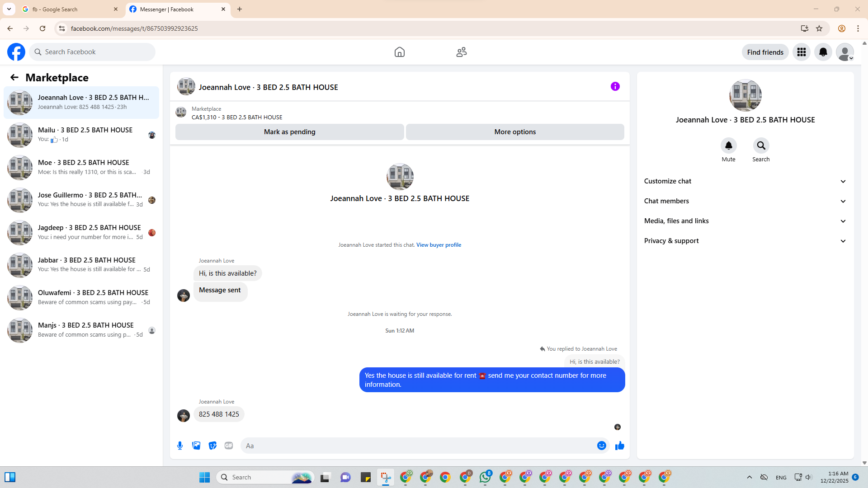
Task: Open Facebook home via logo
Action: (16, 52)
